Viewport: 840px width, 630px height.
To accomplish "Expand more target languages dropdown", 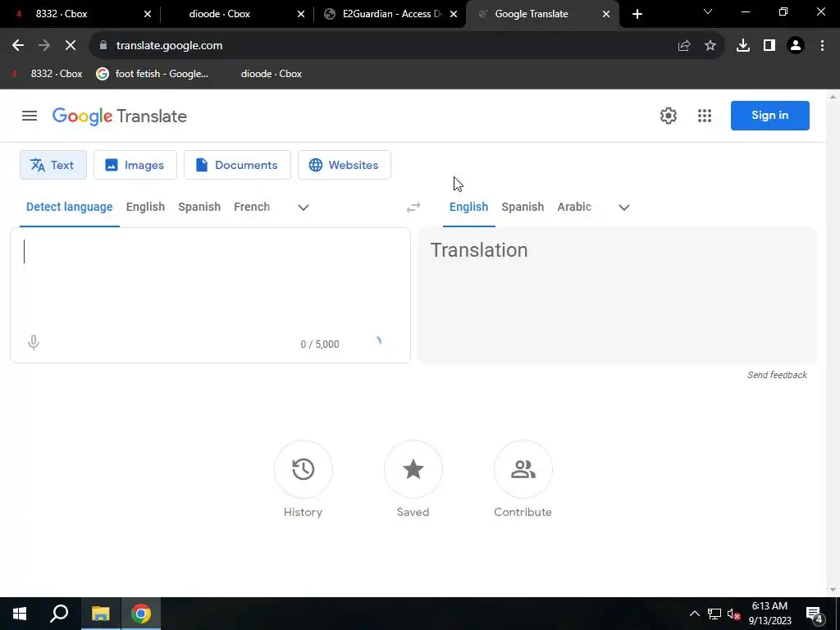I will pyautogui.click(x=624, y=208).
